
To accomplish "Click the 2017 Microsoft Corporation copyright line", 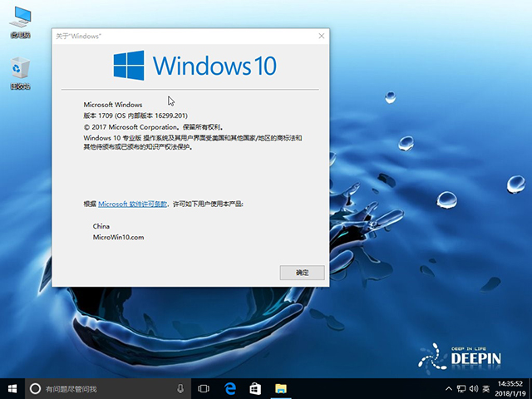I will 153,127.
